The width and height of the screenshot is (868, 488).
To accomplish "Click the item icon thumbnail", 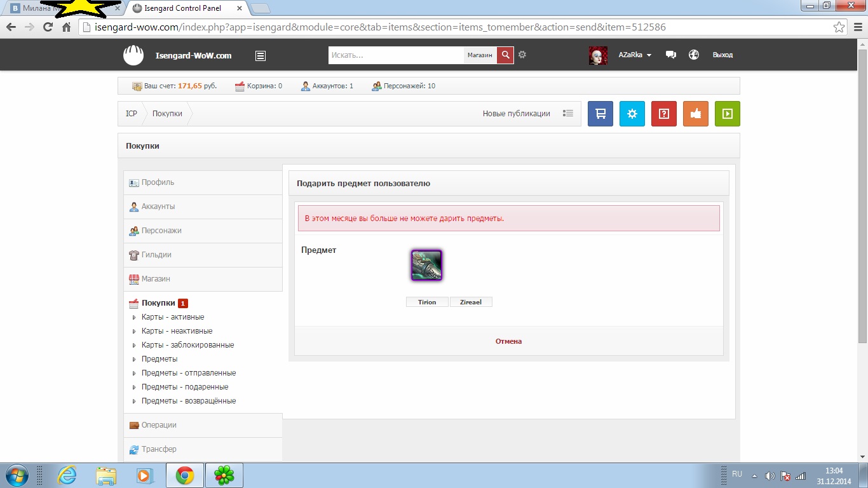I will (x=426, y=265).
